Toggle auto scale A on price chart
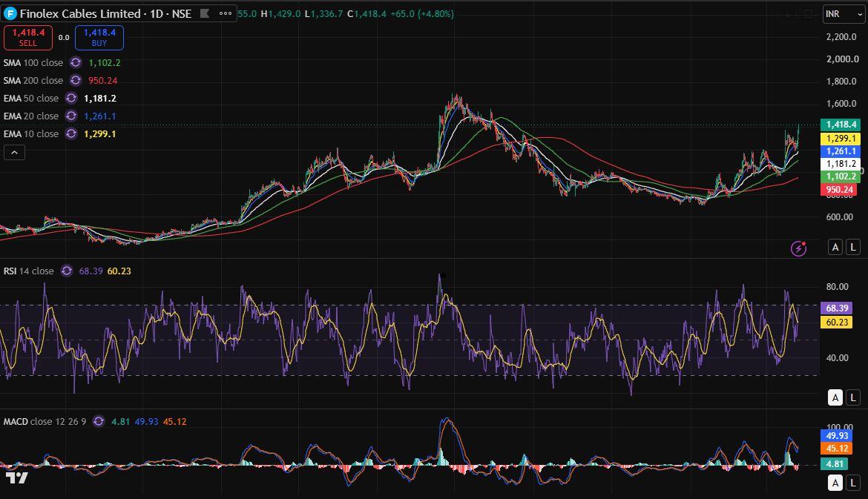Image resolution: width=868 pixels, height=499 pixels. [x=835, y=247]
